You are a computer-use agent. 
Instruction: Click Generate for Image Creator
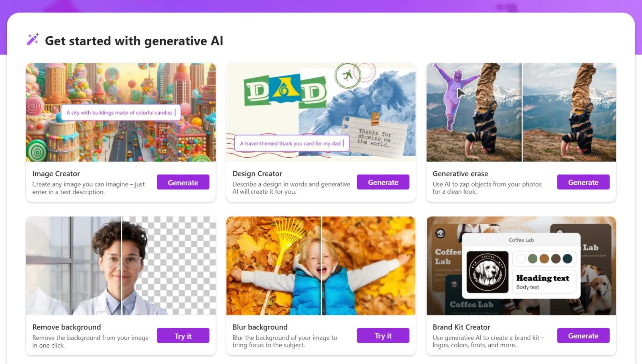point(183,182)
